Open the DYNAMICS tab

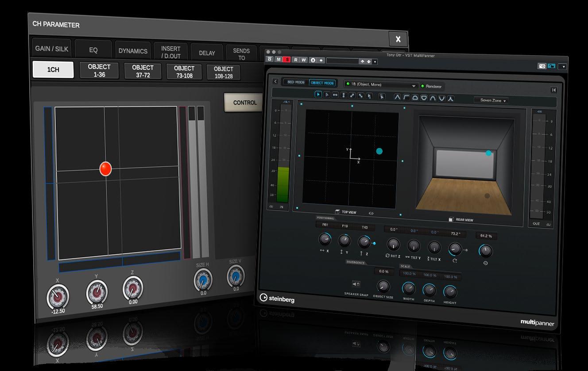[x=133, y=51]
